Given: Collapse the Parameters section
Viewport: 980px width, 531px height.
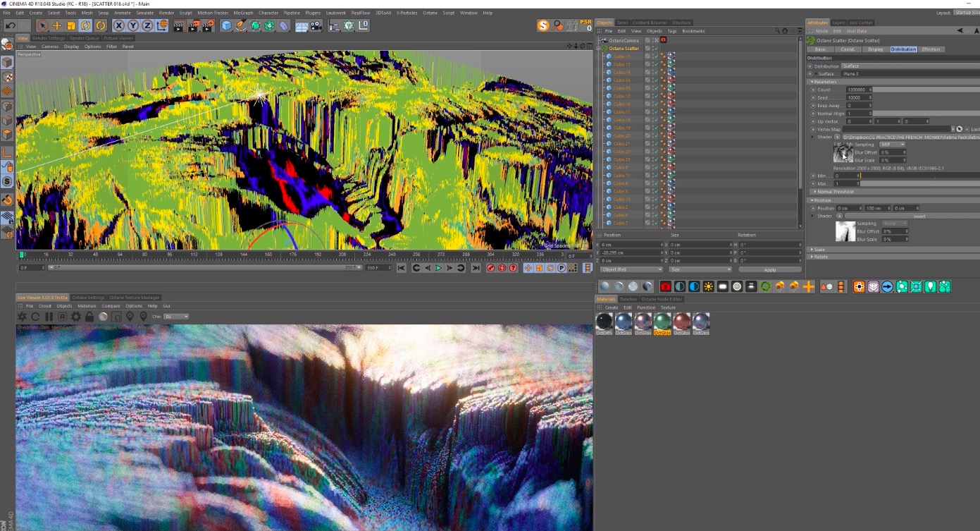Looking at the screenshot, I should pos(812,82).
